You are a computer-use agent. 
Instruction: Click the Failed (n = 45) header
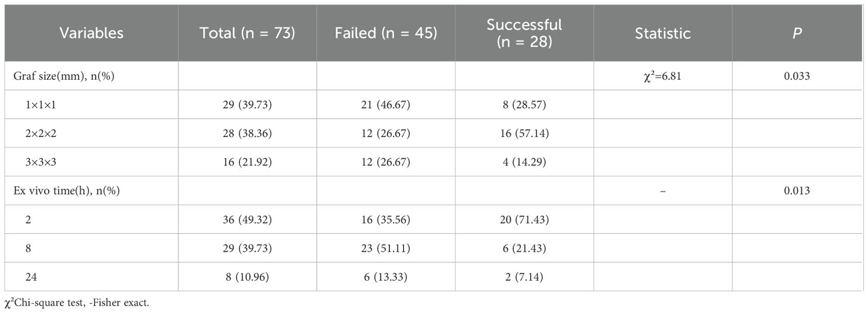coord(385,33)
